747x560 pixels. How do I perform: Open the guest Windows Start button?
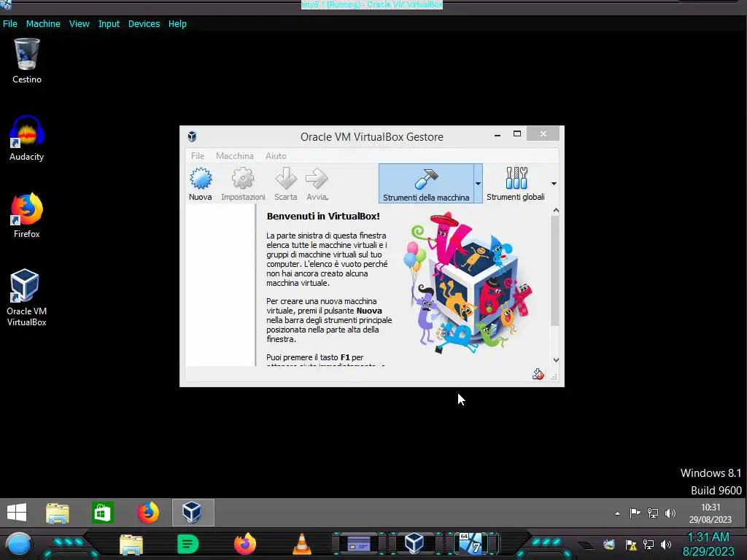tap(17, 513)
